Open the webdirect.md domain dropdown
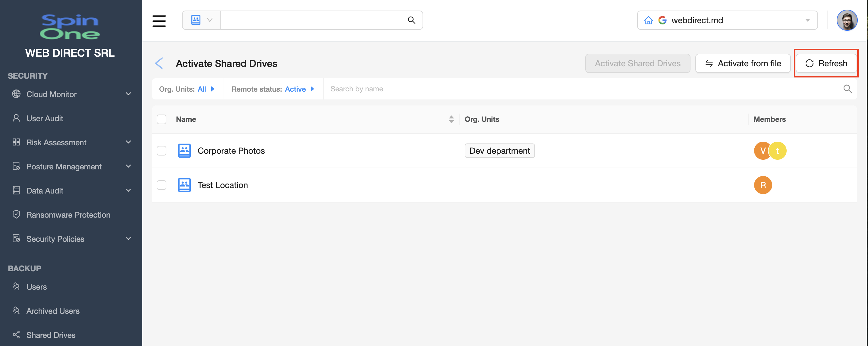Screen dimensions: 868x346 pyautogui.click(x=807, y=20)
